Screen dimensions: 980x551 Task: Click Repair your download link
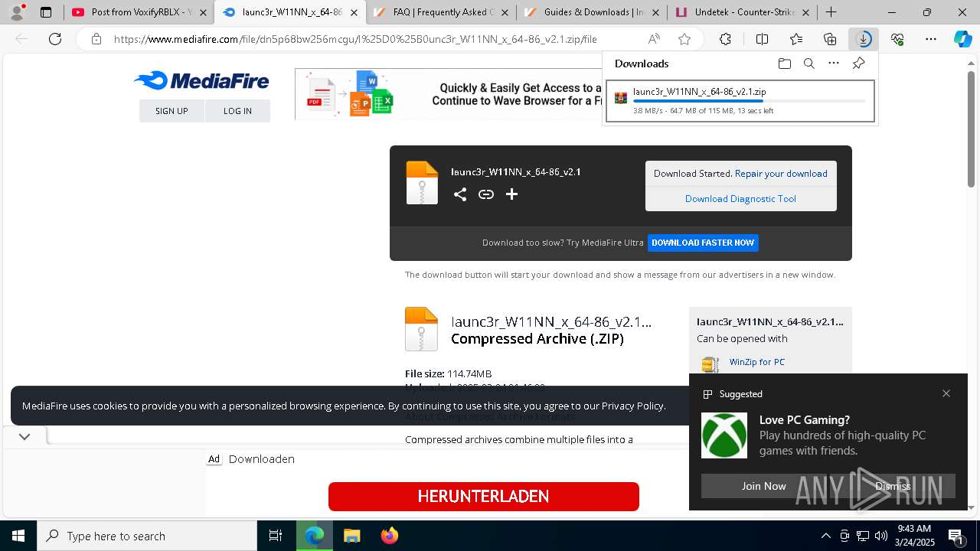(781, 174)
